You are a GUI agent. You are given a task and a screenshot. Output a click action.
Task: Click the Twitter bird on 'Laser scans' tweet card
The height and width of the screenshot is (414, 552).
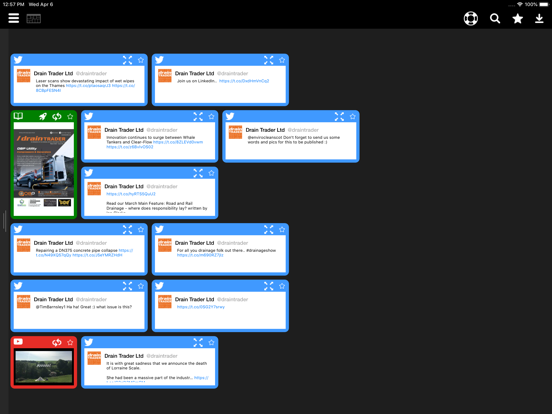point(18,60)
